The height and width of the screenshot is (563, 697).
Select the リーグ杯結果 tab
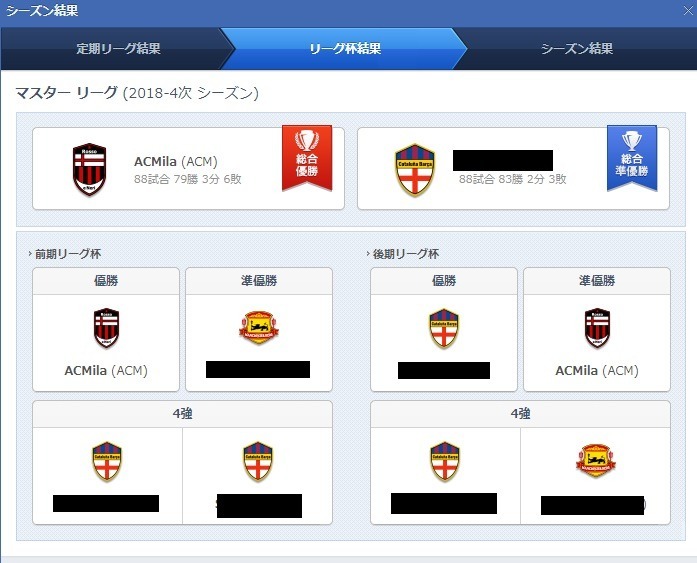tap(344, 48)
